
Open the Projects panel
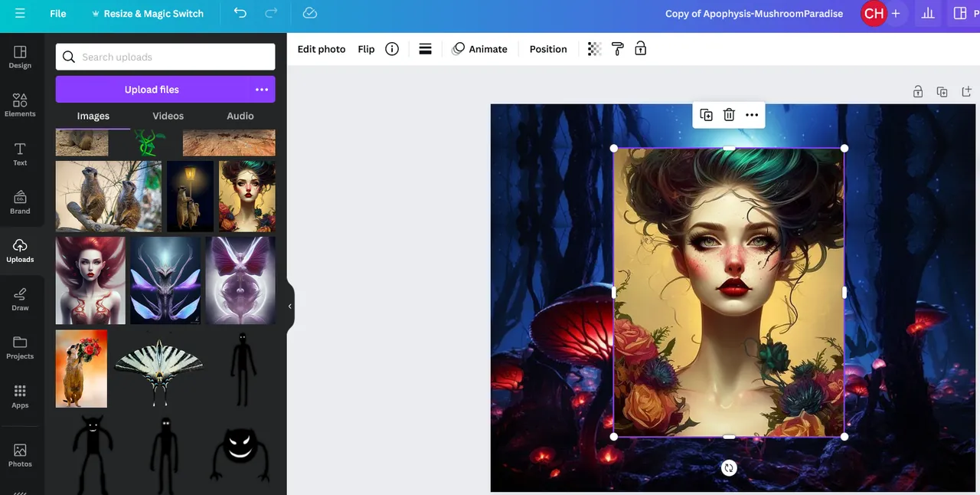coord(20,347)
